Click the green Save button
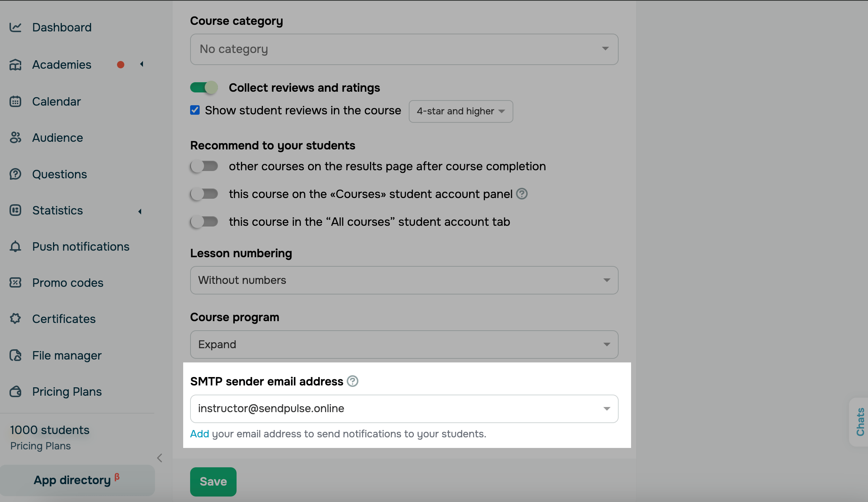 point(213,482)
